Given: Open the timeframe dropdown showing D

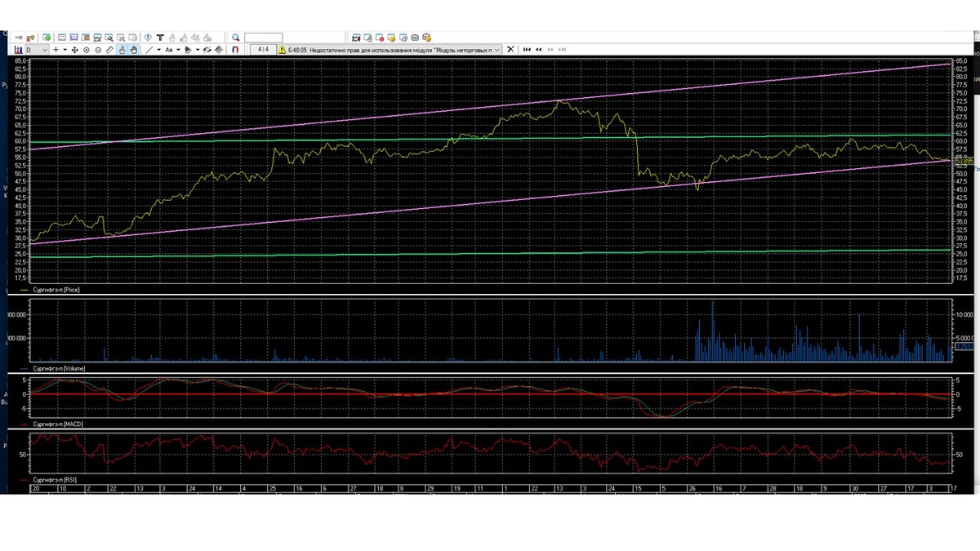Looking at the screenshot, I should tap(38, 50).
